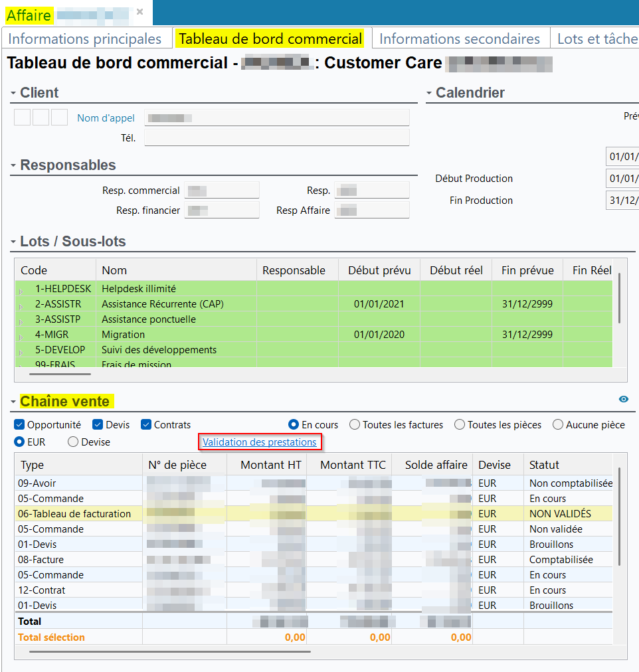The image size is (639, 672).
Task: Expand the 1-HELPDESK lot row arrow
Action: pos(21,290)
